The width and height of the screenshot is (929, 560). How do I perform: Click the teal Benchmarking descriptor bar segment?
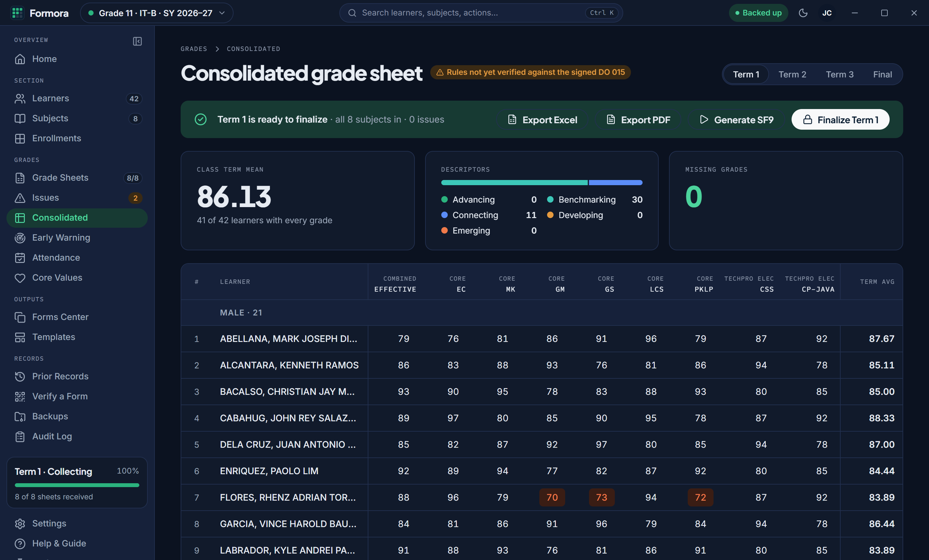coord(514,183)
